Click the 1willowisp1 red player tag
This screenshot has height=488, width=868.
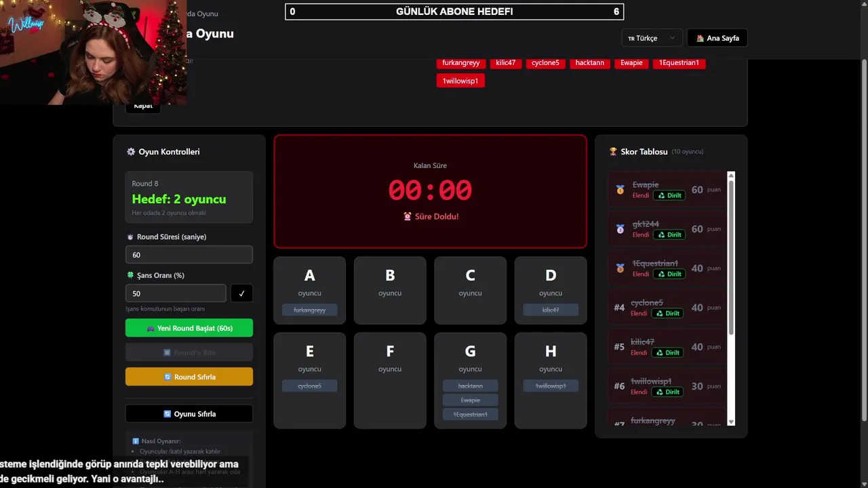click(x=460, y=81)
